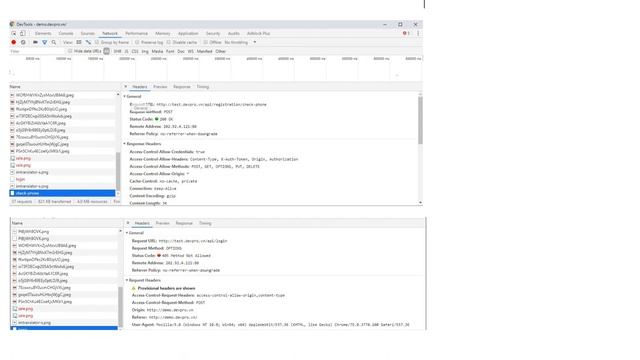640x360 pixels.
Task: Open the Adblock Plus tab
Action: click(258, 33)
